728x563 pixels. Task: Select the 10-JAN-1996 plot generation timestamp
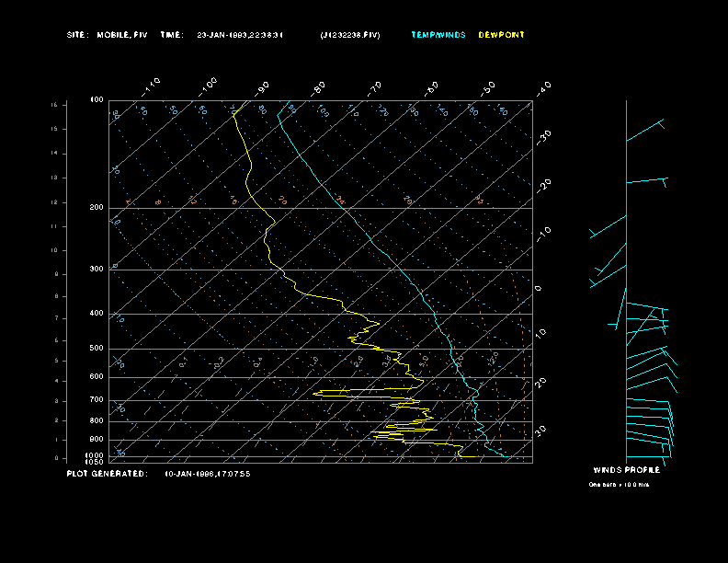(x=208, y=474)
